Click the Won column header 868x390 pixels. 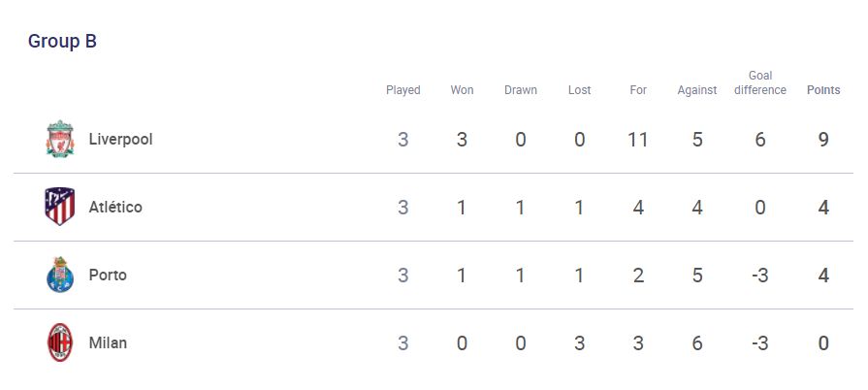[x=462, y=90]
